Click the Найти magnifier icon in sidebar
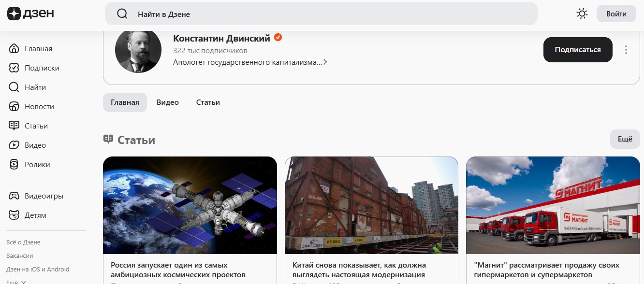The width and height of the screenshot is (644, 284). 15,87
